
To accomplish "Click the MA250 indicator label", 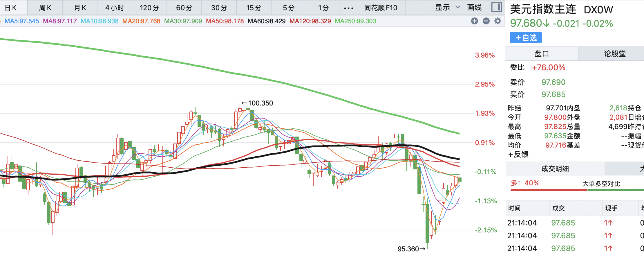I will click(x=355, y=21).
